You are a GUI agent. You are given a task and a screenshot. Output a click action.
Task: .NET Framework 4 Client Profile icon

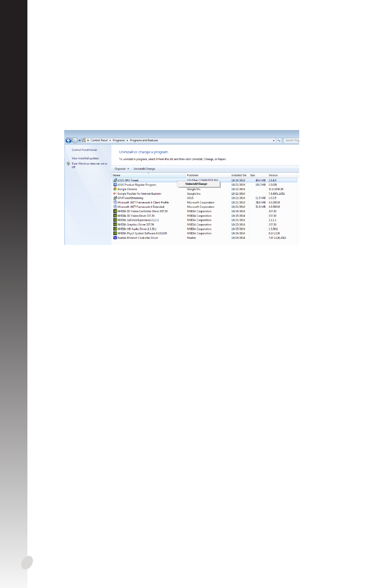[115, 202]
